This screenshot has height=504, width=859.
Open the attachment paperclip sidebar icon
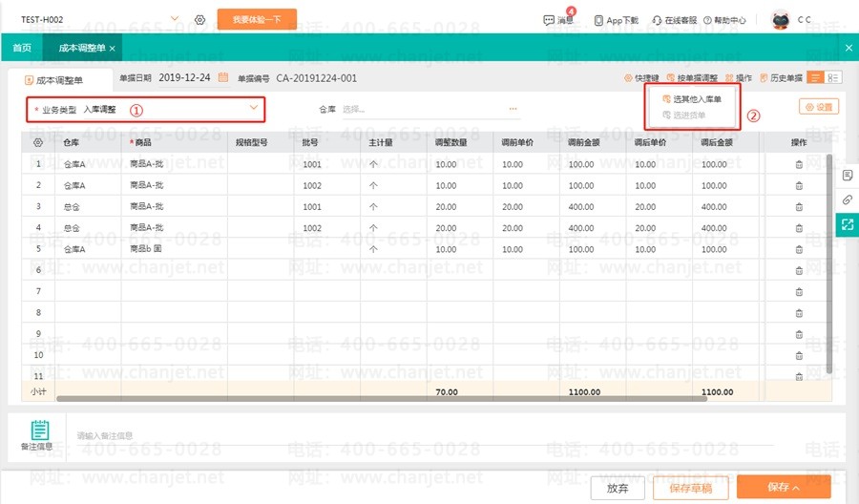tap(848, 199)
